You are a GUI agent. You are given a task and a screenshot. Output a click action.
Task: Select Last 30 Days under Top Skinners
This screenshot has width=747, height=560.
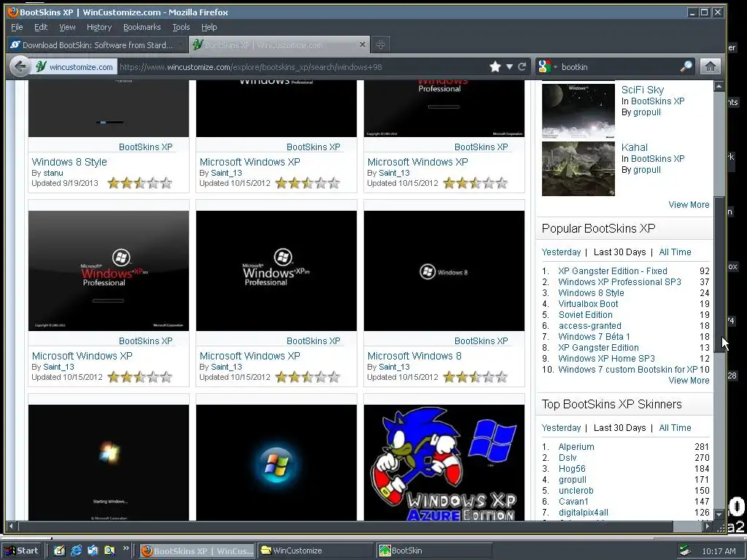(x=619, y=427)
